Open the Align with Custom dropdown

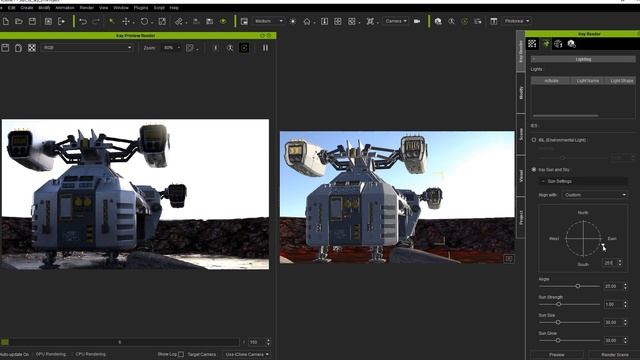click(x=595, y=195)
